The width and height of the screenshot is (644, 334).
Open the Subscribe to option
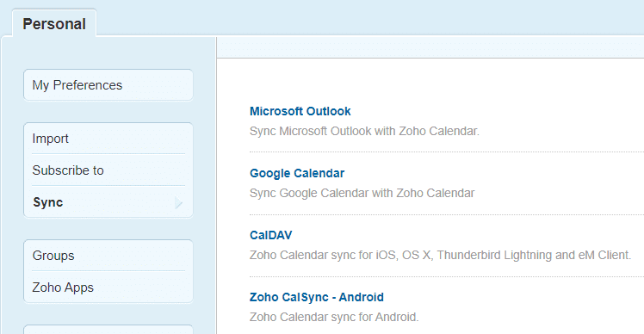(108, 170)
